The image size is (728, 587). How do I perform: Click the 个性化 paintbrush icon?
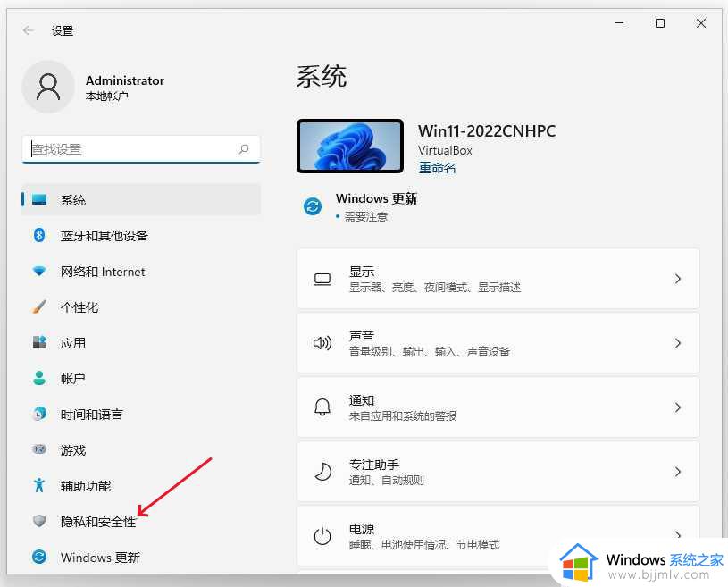click(x=39, y=307)
